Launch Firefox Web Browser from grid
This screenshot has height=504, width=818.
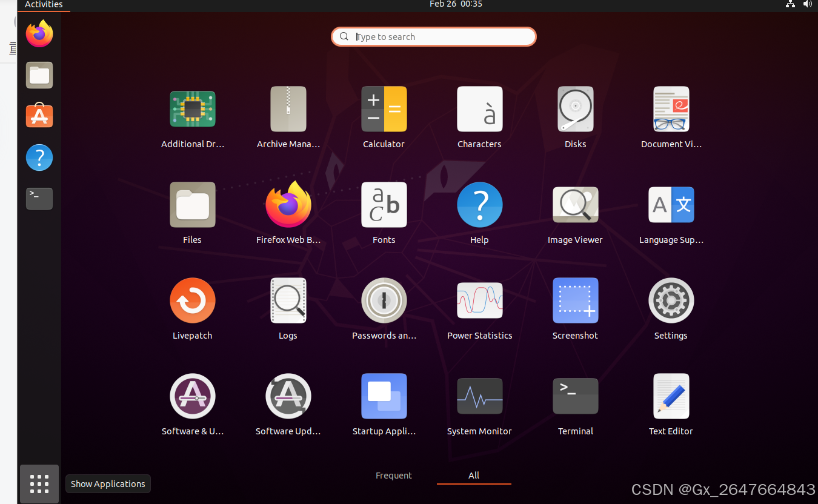288,205
